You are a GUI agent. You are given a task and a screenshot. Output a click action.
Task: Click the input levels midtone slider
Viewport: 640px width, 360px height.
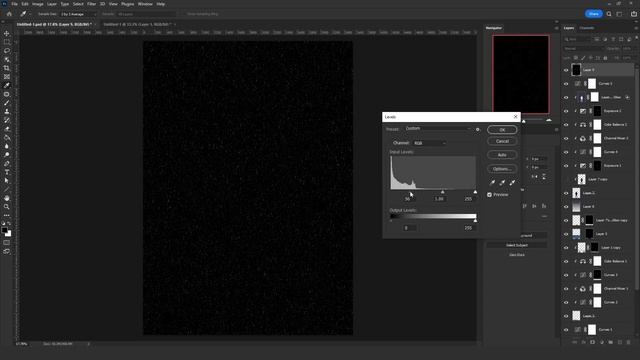click(x=442, y=191)
